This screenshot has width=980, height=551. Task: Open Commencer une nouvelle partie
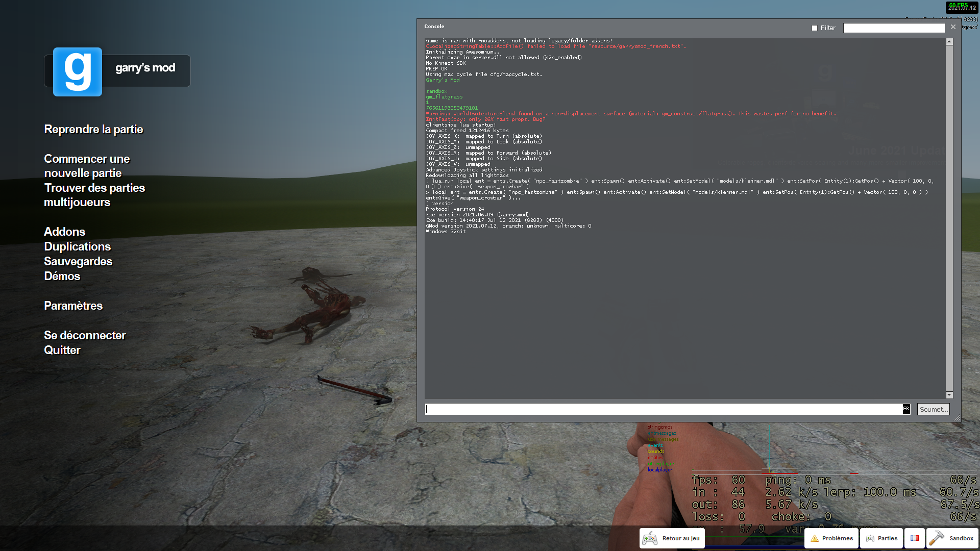87,166
